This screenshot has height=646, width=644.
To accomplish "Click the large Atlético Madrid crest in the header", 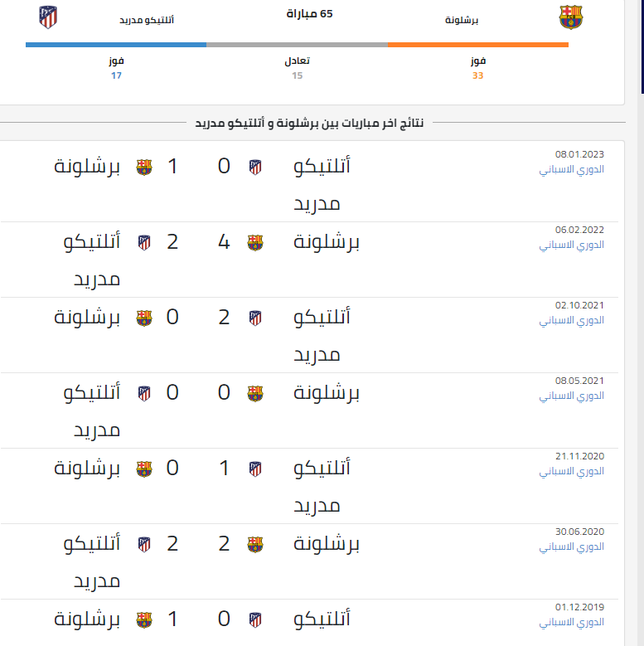I will pos(48,17).
